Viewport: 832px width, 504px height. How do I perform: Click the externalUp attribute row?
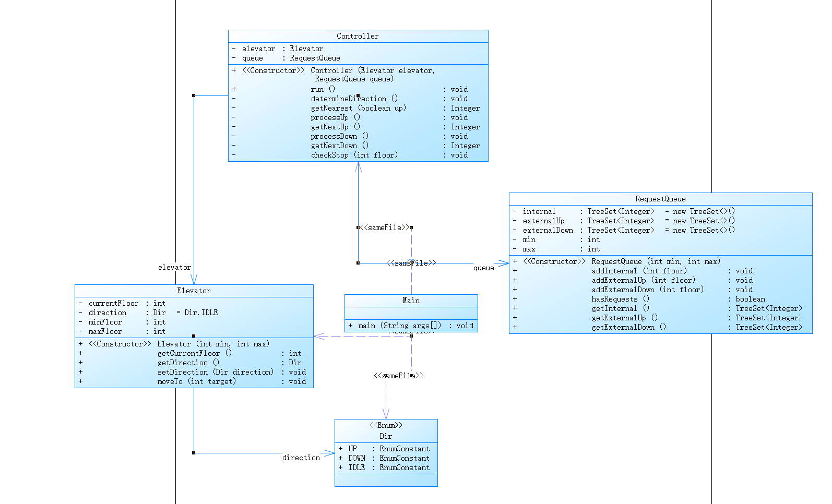point(624,221)
